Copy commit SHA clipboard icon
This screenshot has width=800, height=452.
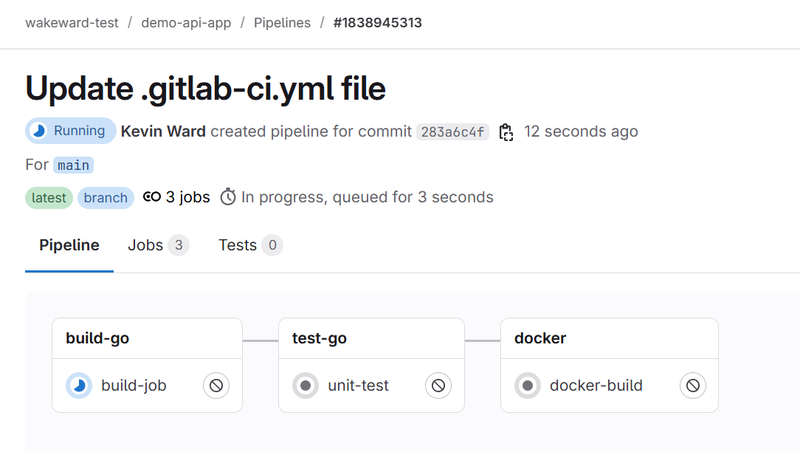click(x=506, y=132)
